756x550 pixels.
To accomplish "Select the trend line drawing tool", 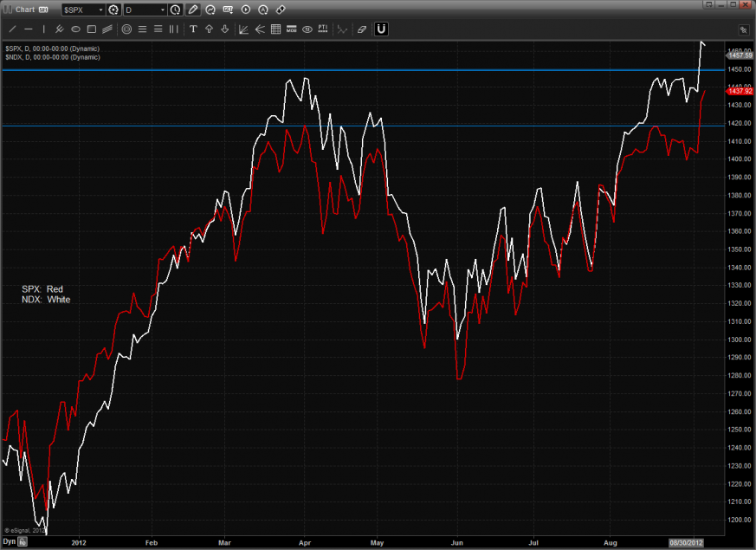I will 12,29.
